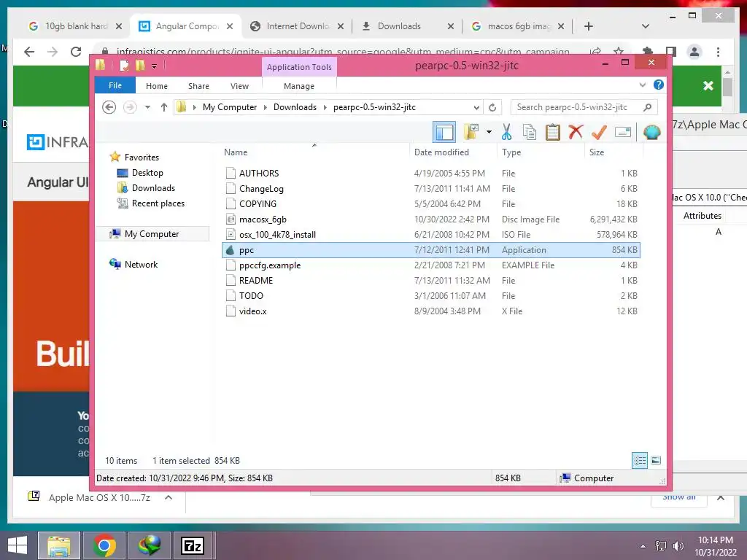Switch to large icons view in status bar
This screenshot has height=560, width=747.
point(656,460)
